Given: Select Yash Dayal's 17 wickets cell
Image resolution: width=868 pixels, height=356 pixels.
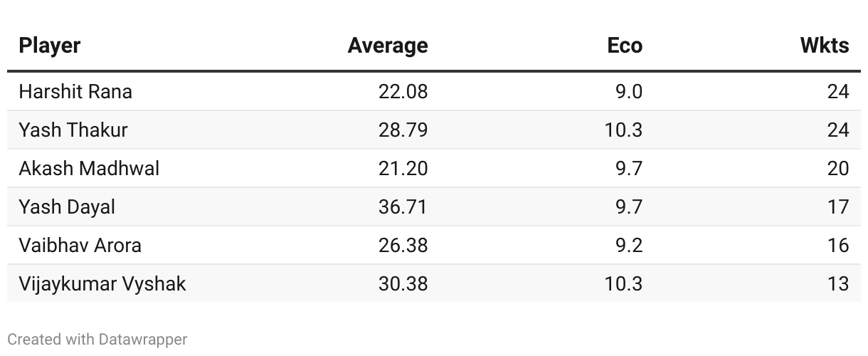Looking at the screenshot, I should point(838,207).
